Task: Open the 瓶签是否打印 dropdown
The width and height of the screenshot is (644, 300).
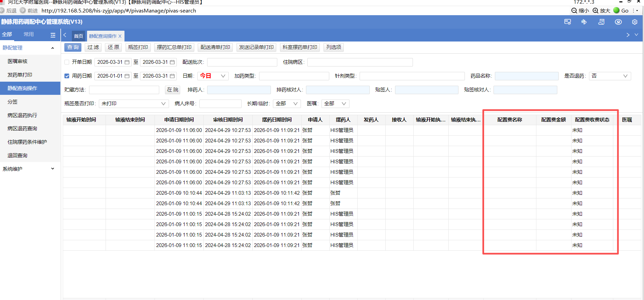Action: [x=134, y=104]
